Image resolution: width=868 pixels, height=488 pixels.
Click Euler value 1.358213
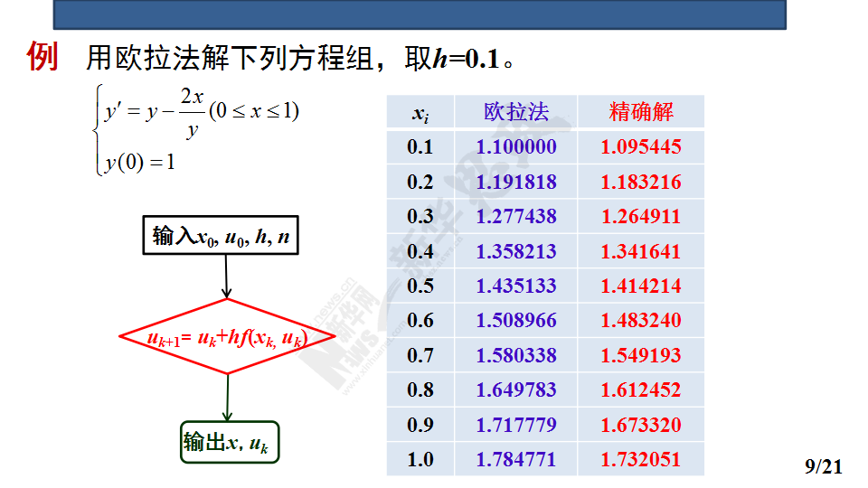coord(516,252)
